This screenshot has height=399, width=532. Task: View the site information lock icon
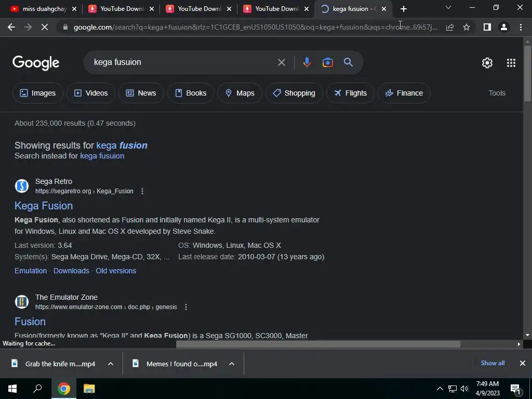[65, 27]
